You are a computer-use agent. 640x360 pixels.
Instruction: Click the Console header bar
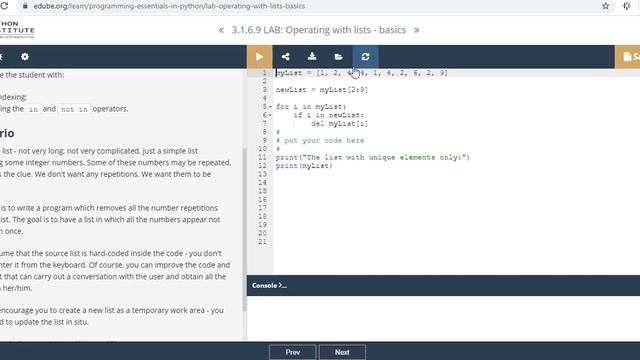(443, 285)
